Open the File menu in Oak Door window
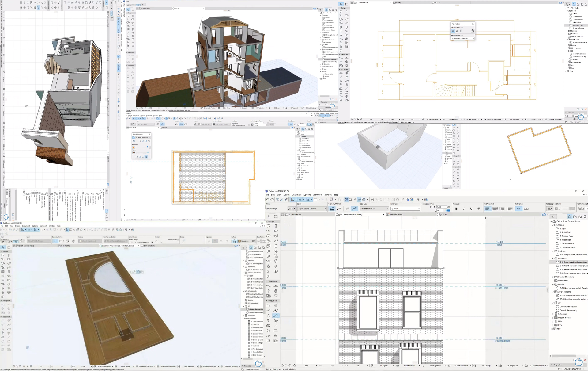The width and height of the screenshot is (588, 371). click(x=2, y=226)
